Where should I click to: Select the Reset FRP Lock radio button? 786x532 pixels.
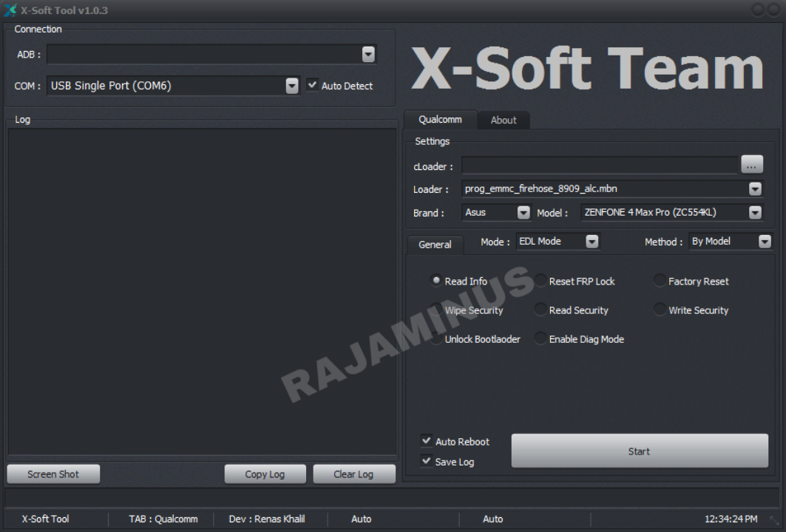point(541,281)
